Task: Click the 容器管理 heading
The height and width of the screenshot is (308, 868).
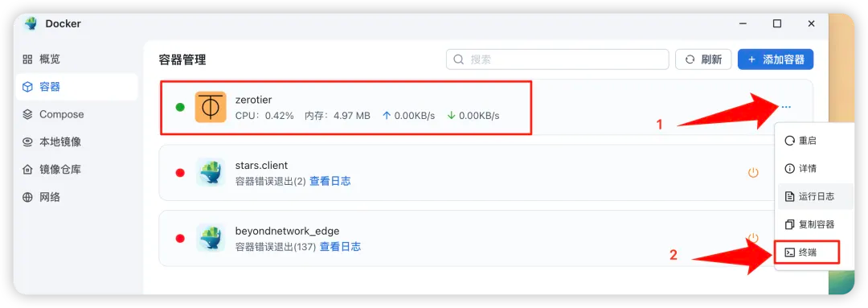Action: (x=182, y=60)
